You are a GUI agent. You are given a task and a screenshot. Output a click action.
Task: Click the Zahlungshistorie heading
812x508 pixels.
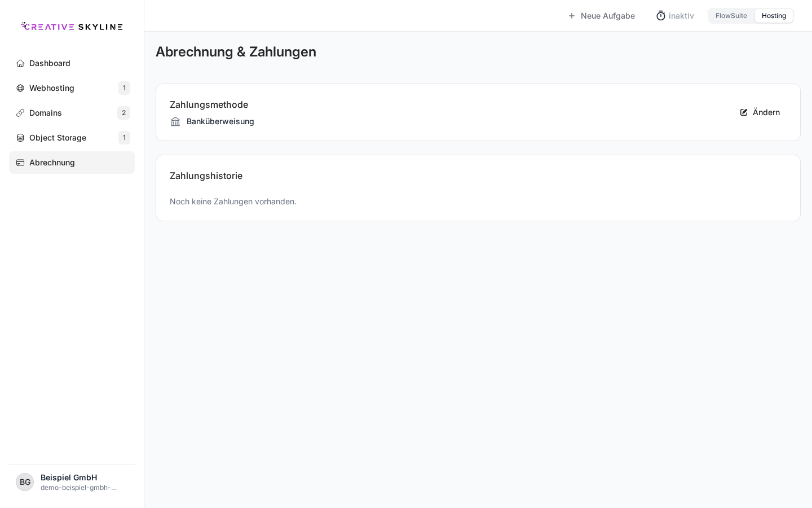[x=206, y=176]
